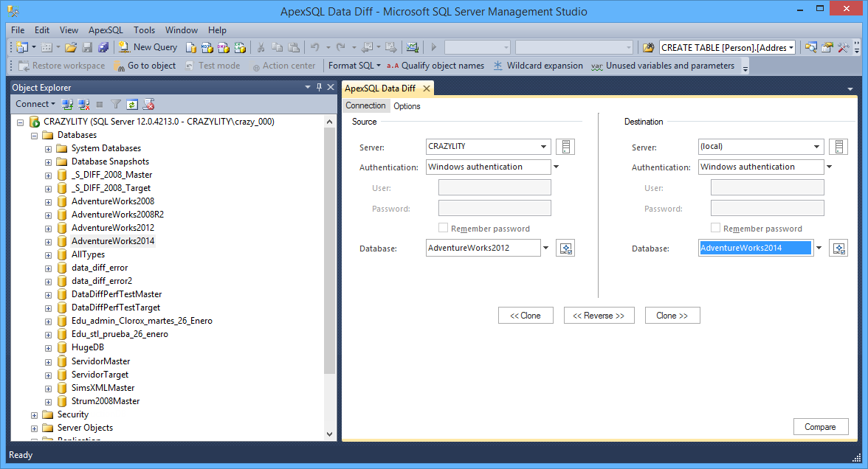
Task: Switch to the Connection tab
Action: (x=365, y=105)
